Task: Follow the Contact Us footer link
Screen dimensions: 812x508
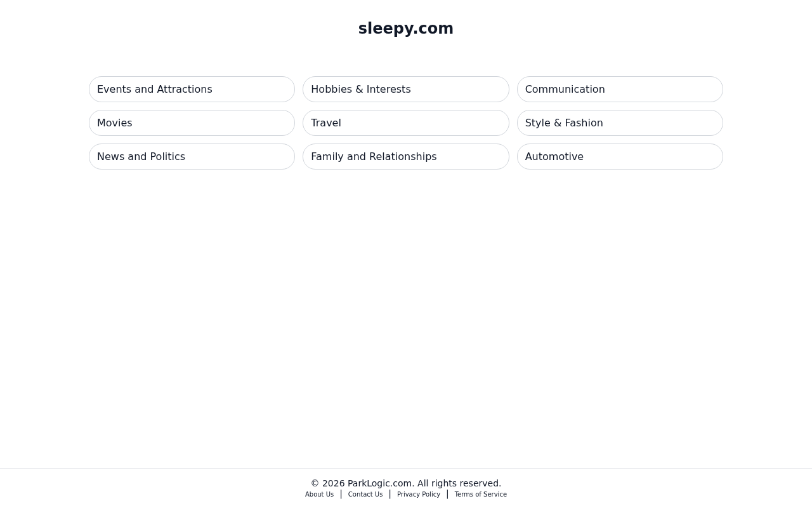Action: point(365,495)
